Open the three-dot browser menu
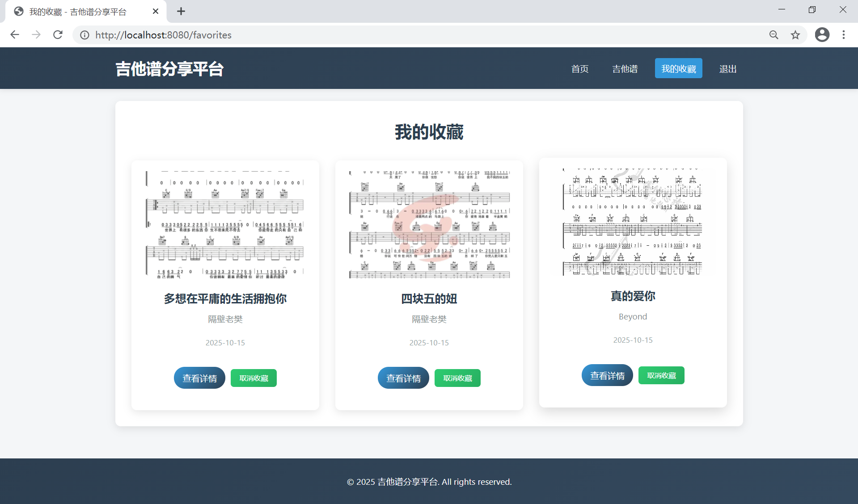858x504 pixels. click(x=843, y=35)
